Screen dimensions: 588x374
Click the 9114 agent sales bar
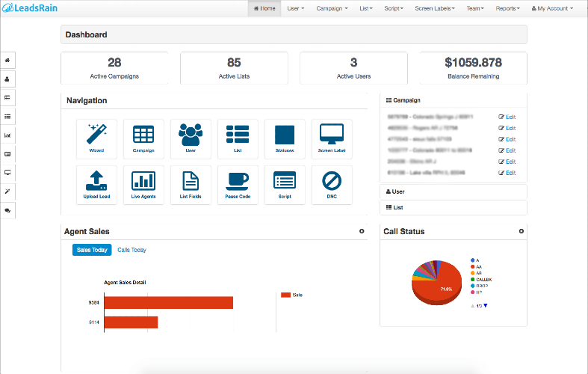point(131,322)
